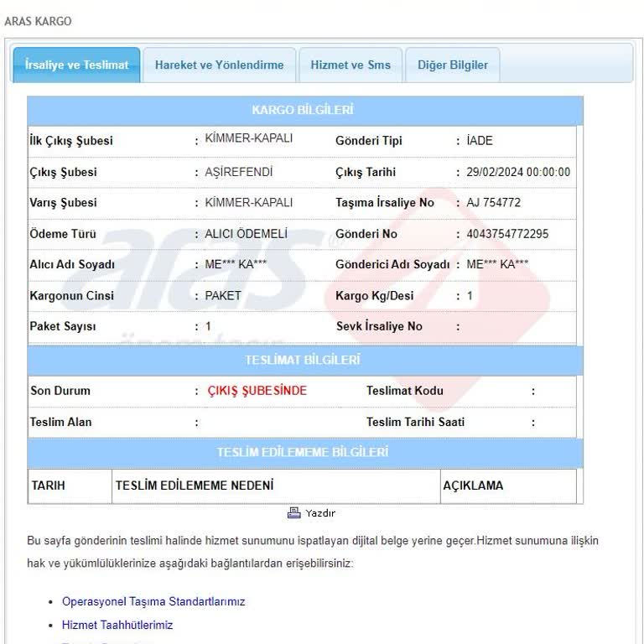Select Gönderici Adı Soyadı value ME*** KA***
Screen dimensions: 644x644
point(497,264)
